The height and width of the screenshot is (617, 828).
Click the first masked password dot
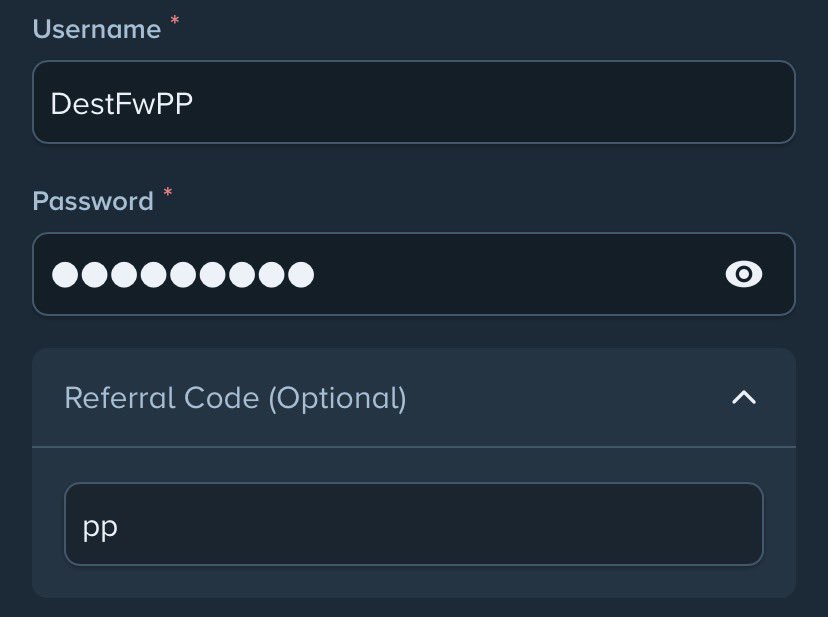(65, 275)
